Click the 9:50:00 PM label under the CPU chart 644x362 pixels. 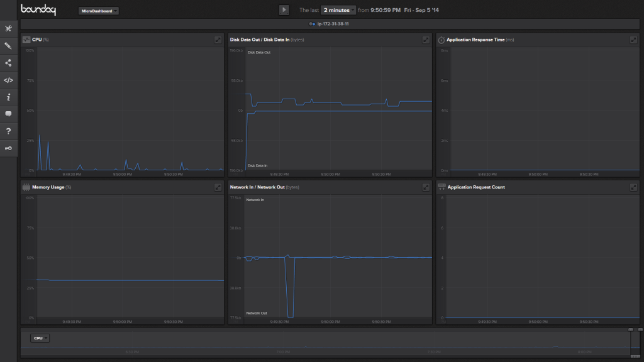[123, 175]
